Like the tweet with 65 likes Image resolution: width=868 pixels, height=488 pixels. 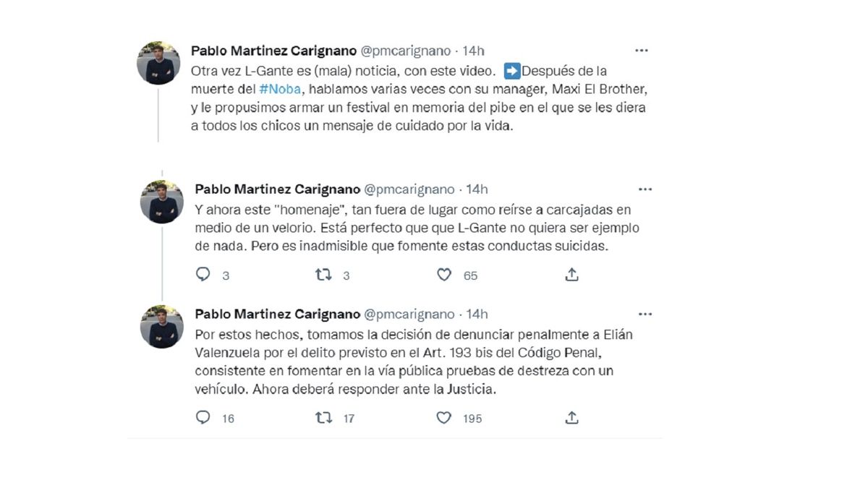(x=444, y=275)
